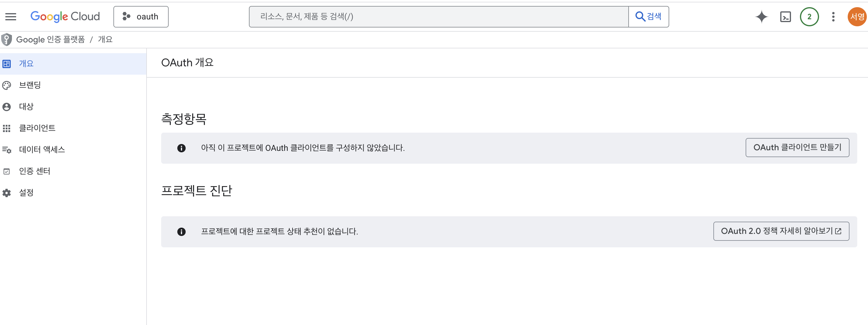The width and height of the screenshot is (868, 325).
Task: Navigate to 데이터 액세스 page
Action: pyautogui.click(x=42, y=149)
